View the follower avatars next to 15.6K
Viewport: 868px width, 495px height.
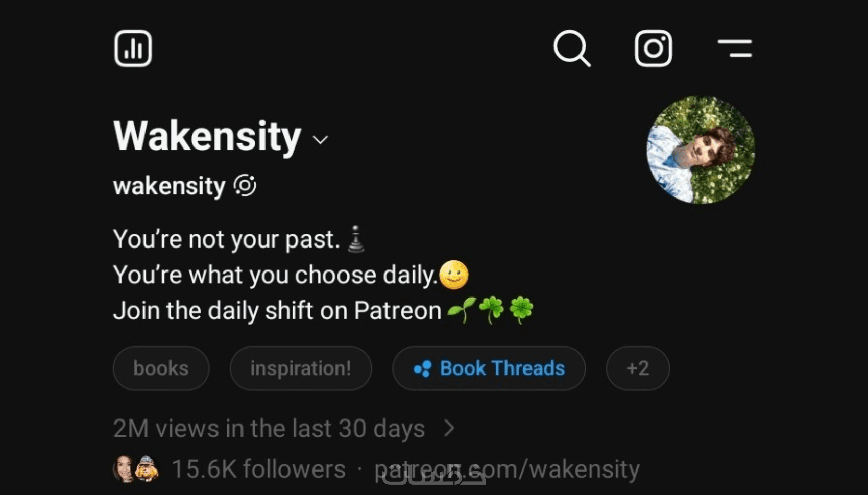(136, 469)
